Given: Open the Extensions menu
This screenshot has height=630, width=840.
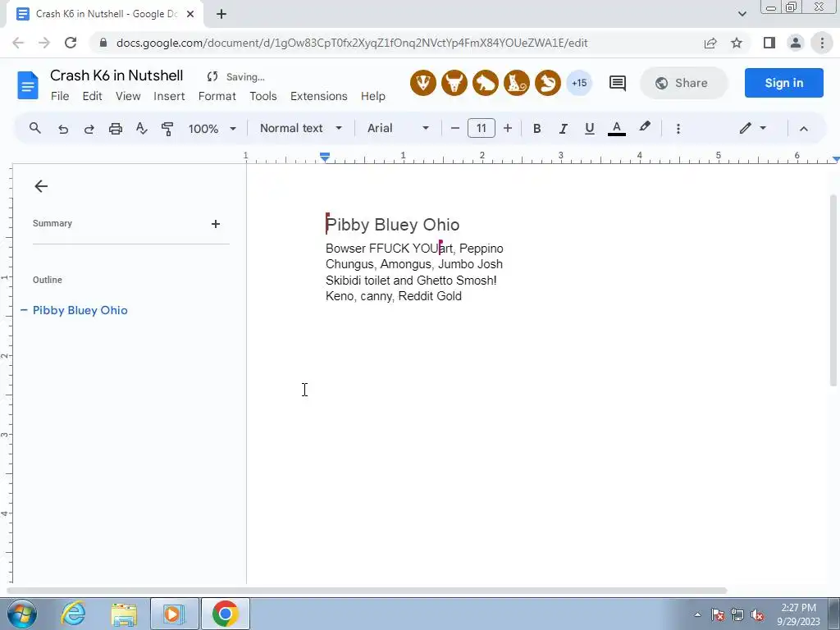Looking at the screenshot, I should pos(319,96).
